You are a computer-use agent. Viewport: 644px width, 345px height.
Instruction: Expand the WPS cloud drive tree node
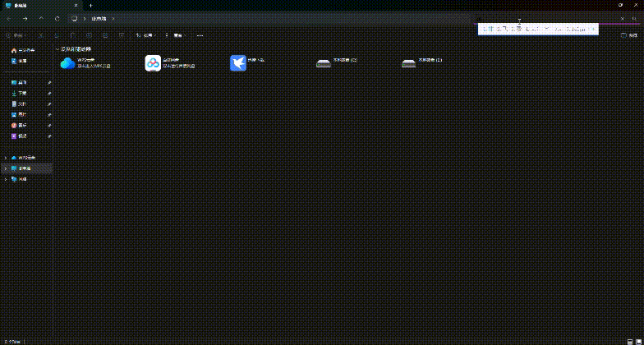click(6, 158)
